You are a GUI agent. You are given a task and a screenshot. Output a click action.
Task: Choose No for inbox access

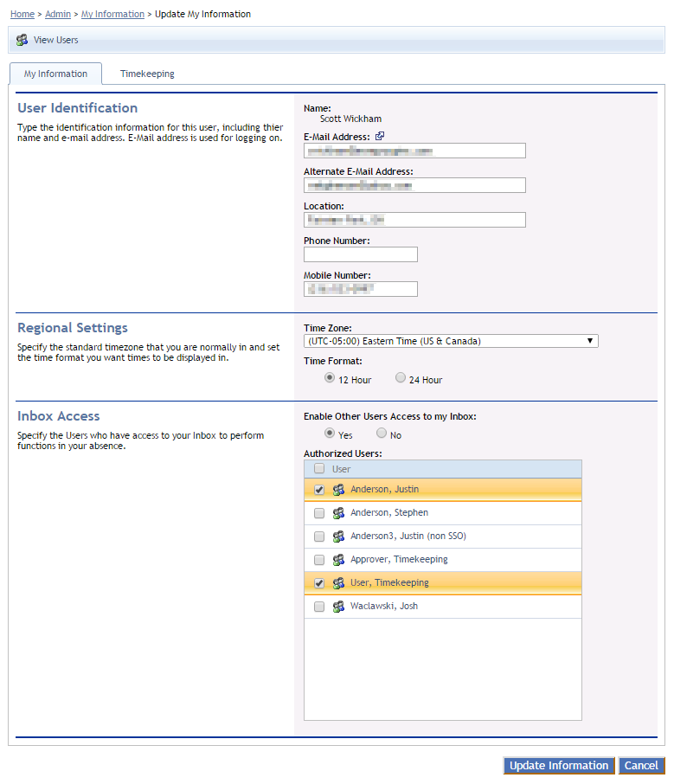point(382,433)
